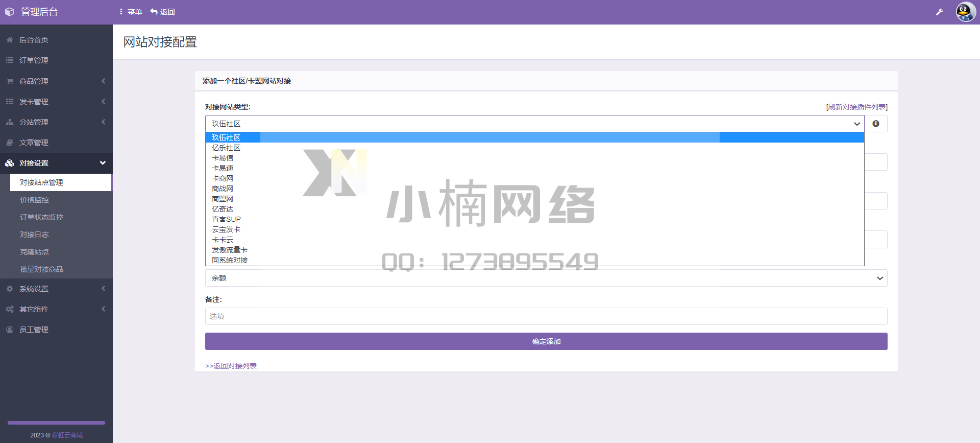This screenshot has width=980, height=443.
Task: Choose 商盟网 from the dropdown list
Action: pos(534,199)
